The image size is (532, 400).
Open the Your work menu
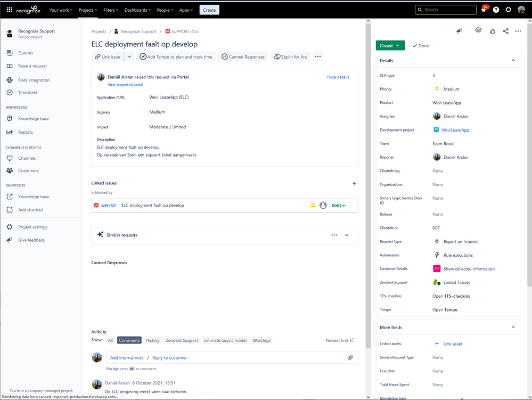point(61,10)
